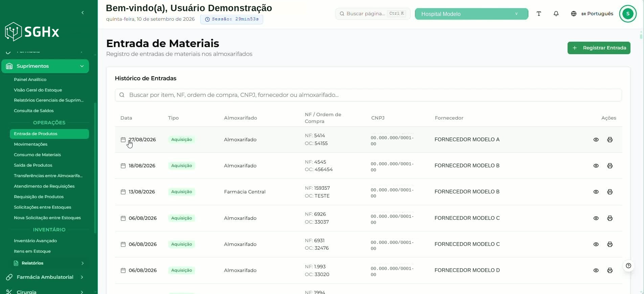View the entry with NF 6926
The width and height of the screenshot is (644, 294).
tap(596, 218)
